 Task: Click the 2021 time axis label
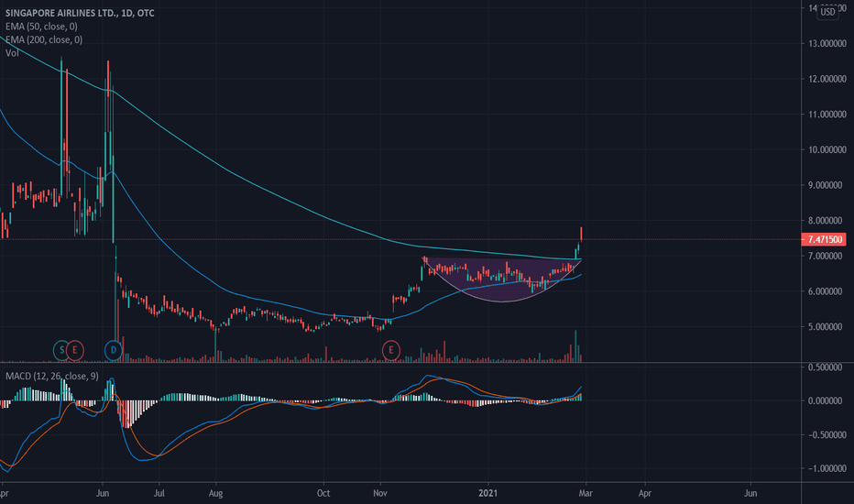coord(488,493)
